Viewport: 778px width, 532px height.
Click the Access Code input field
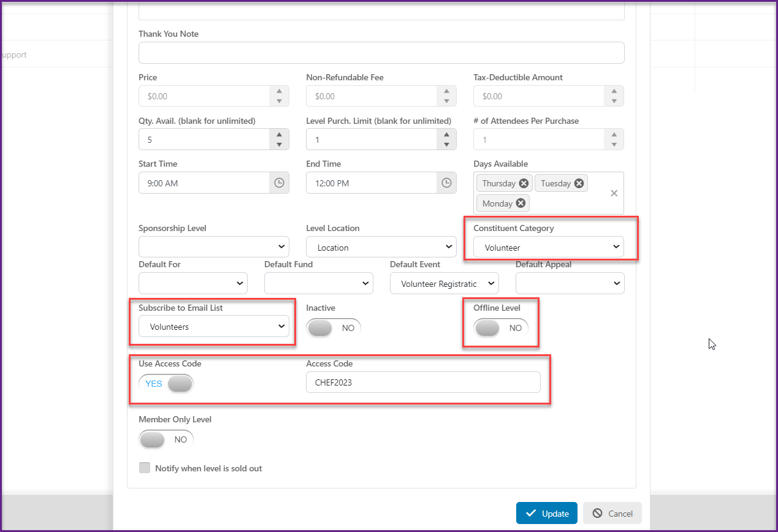pyautogui.click(x=423, y=382)
